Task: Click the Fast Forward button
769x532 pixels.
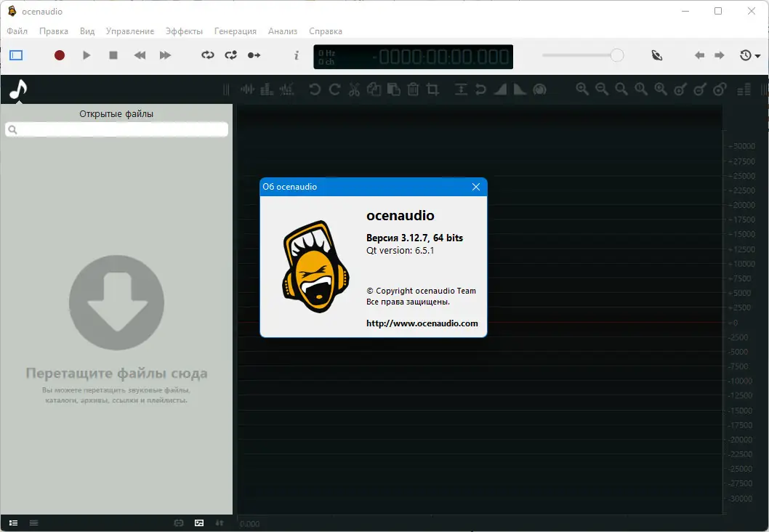Action: (165, 55)
